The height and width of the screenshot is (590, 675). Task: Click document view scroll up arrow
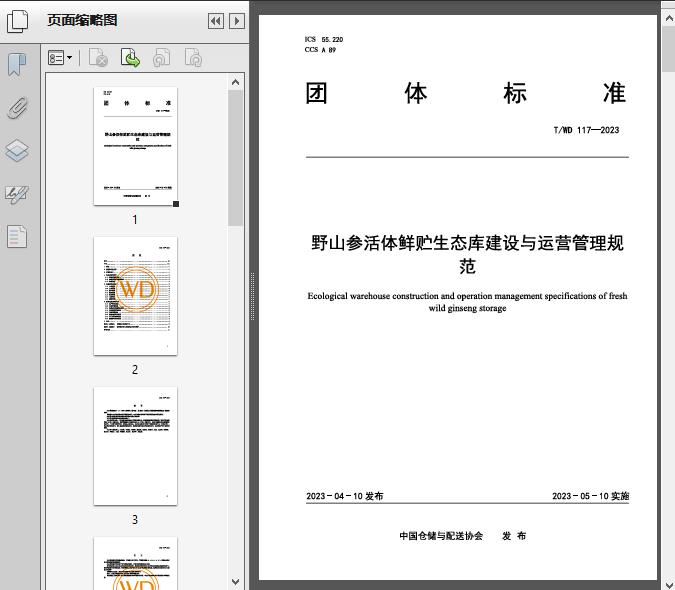(x=669, y=18)
